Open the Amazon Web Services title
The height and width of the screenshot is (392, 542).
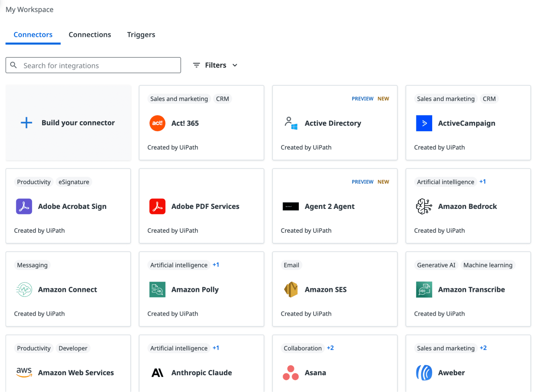pos(76,372)
